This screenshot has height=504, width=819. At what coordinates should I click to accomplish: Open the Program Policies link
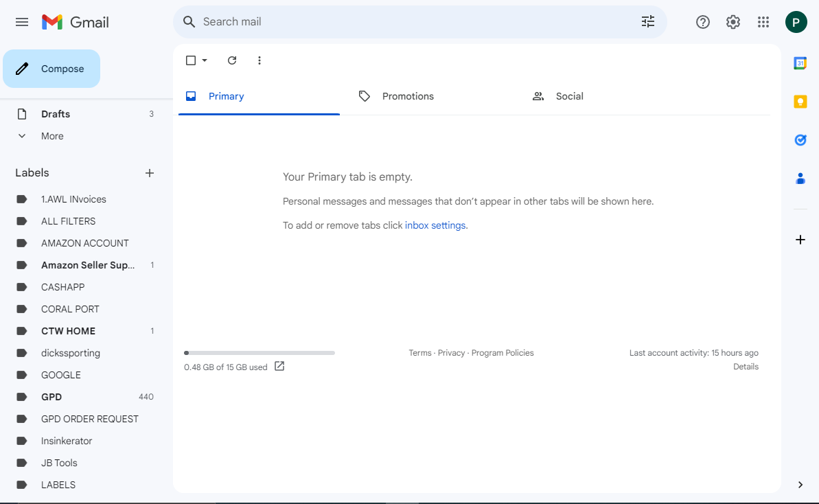tap(503, 352)
